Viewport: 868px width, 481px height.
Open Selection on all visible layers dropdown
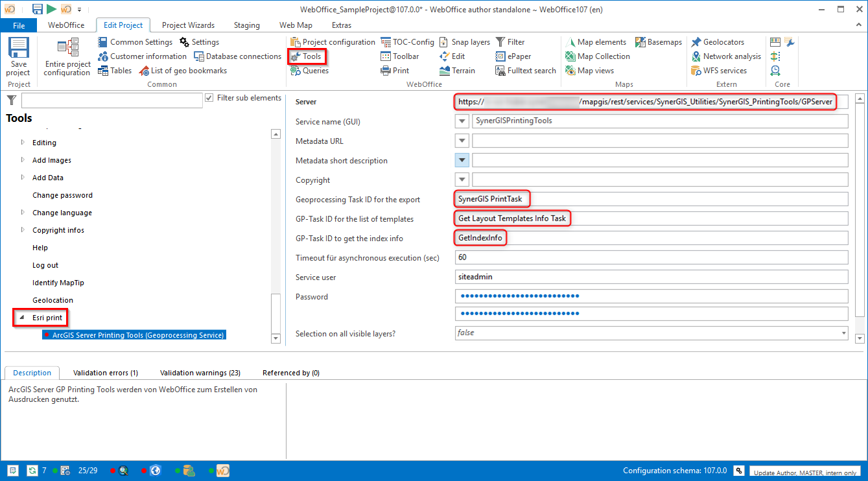[x=843, y=333]
